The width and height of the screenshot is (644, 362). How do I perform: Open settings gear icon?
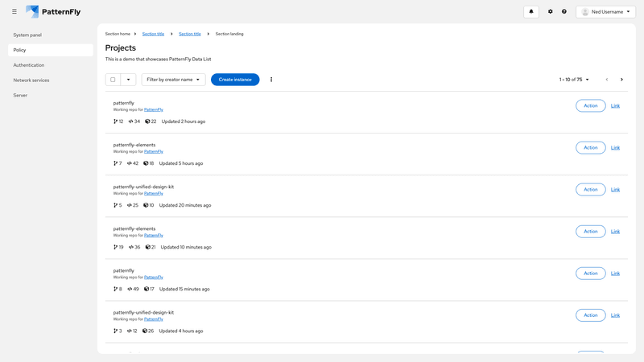pos(551,12)
